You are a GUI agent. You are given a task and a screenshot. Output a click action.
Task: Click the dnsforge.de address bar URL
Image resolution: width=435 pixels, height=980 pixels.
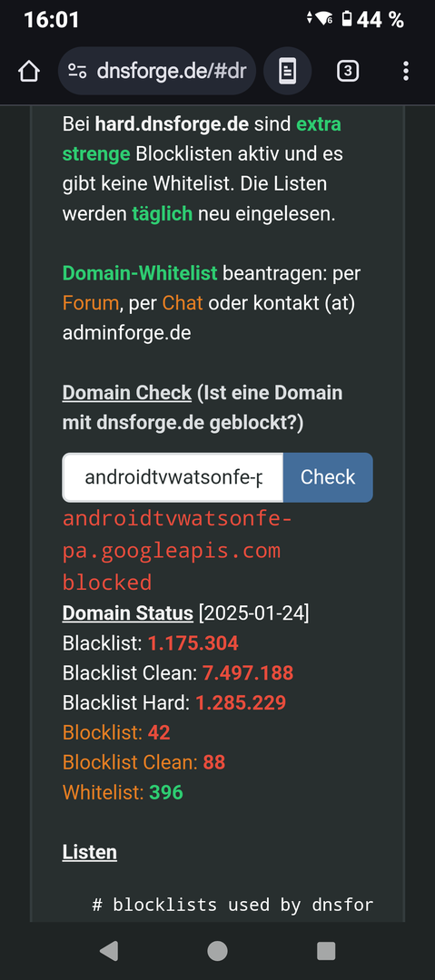(x=172, y=72)
